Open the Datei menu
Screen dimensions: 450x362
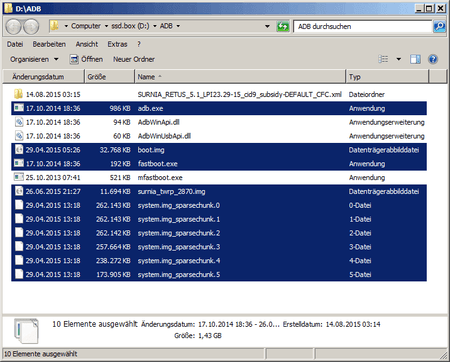[15, 44]
